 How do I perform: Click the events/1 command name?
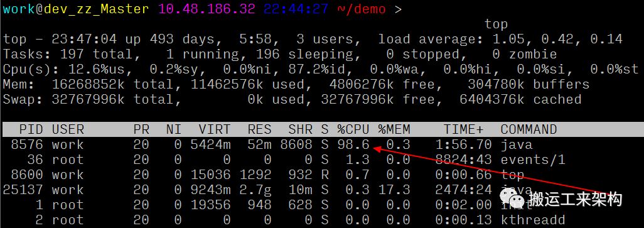click(533, 160)
